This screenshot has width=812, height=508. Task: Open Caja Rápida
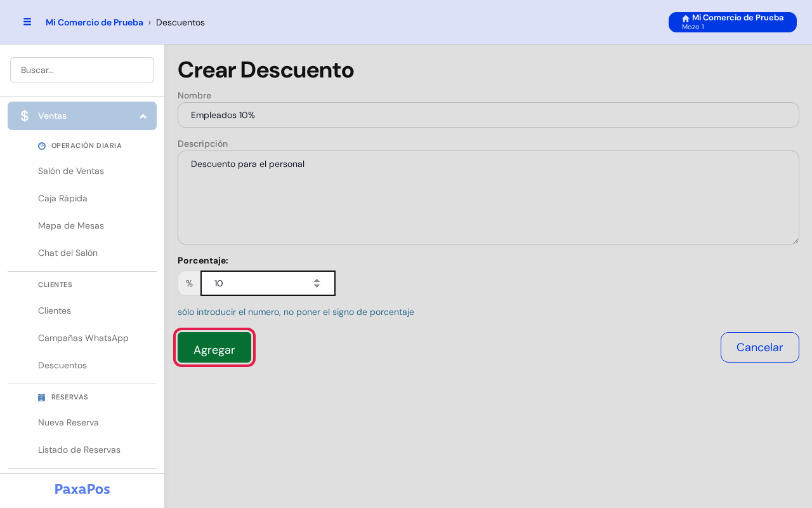point(63,198)
